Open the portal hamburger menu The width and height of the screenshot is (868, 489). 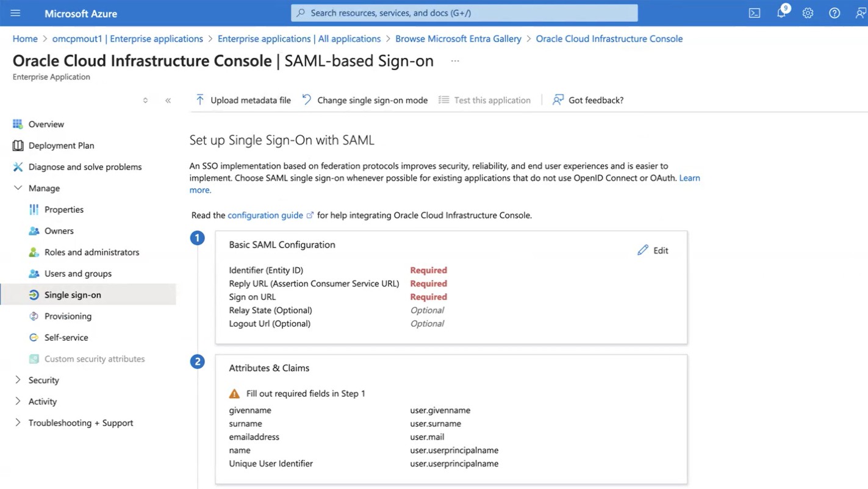15,13
